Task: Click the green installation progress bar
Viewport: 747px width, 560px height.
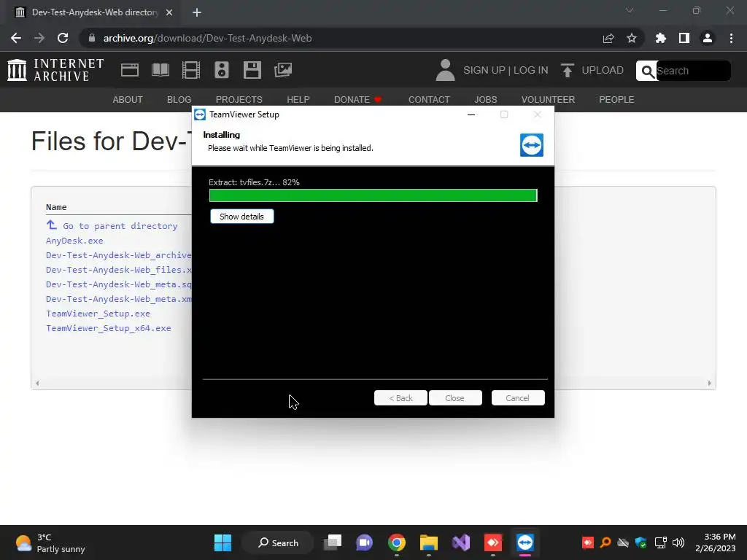Action: click(x=373, y=195)
